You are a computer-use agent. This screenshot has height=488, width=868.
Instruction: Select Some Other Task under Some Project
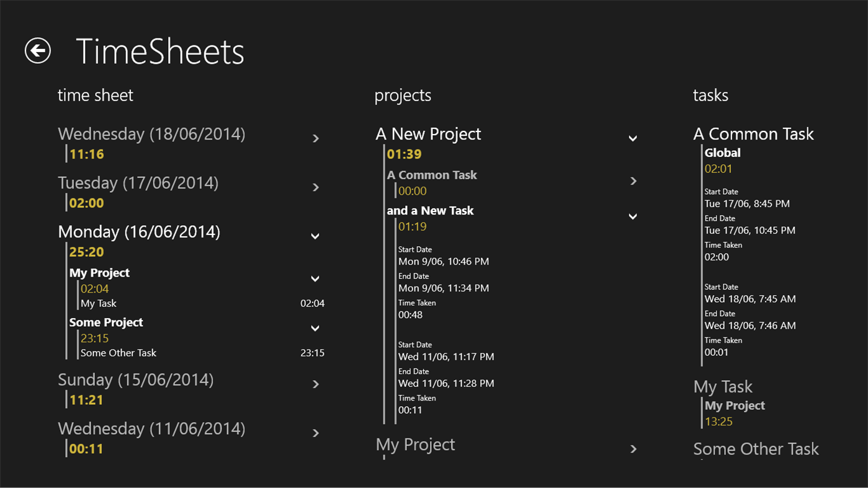click(119, 352)
